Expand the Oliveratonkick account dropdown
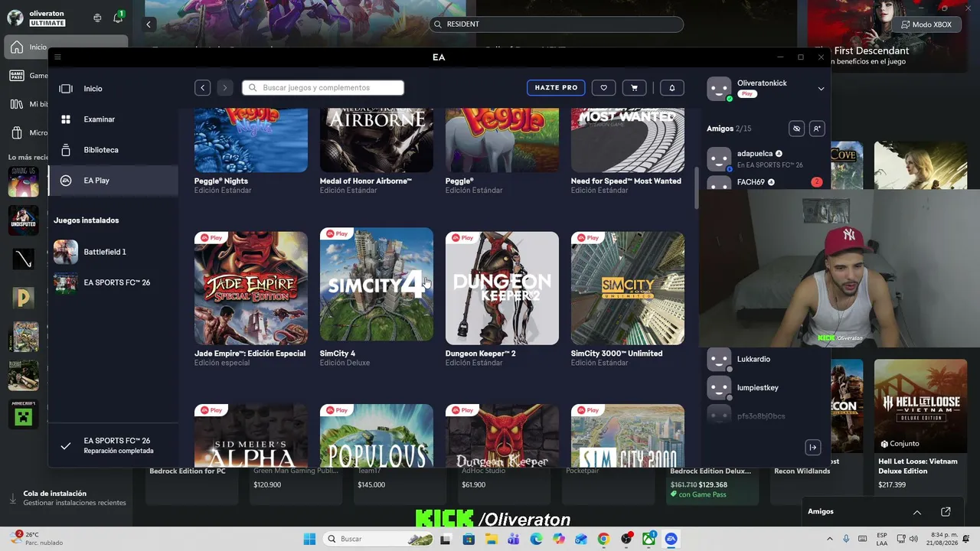 pyautogui.click(x=821, y=89)
